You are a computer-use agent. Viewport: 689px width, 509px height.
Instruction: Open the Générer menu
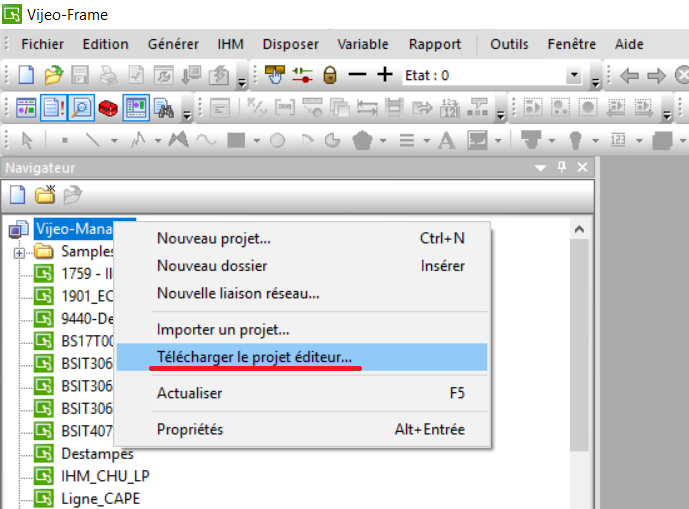click(x=173, y=44)
